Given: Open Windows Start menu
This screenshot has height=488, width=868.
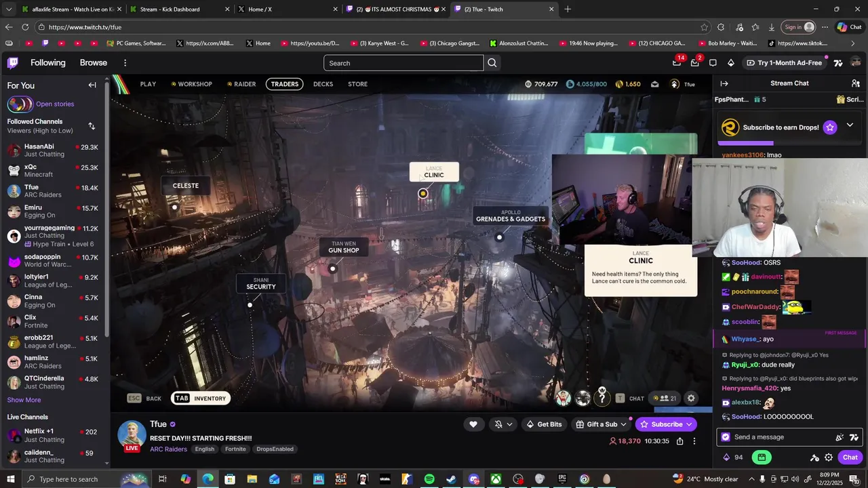Looking at the screenshot, I should point(10,479).
